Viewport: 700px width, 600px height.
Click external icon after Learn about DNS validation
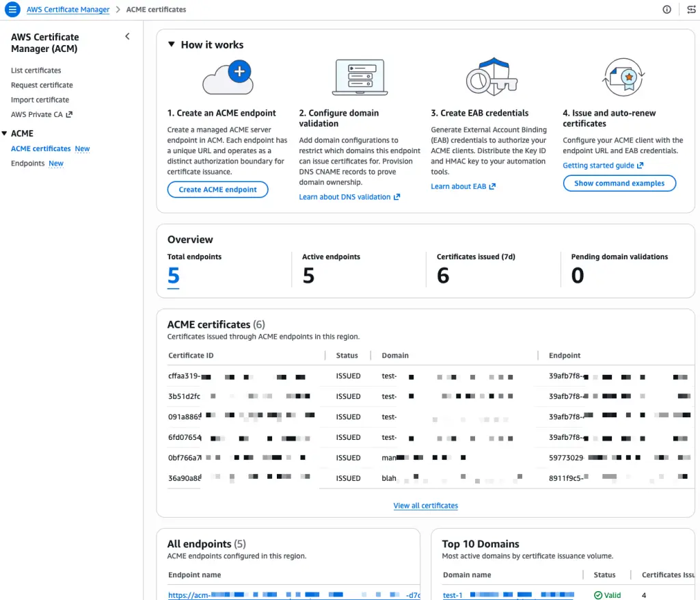(396, 197)
